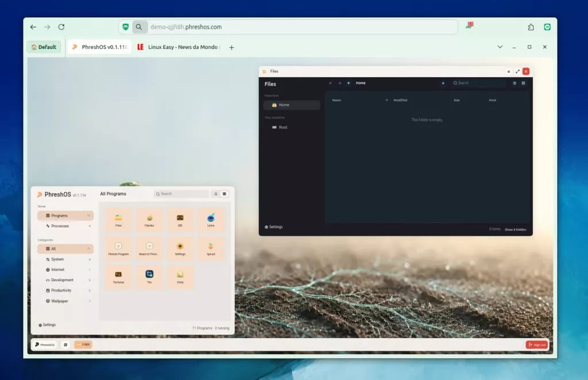Toggle sort order on the Name column
588x380 pixels.
click(360, 100)
